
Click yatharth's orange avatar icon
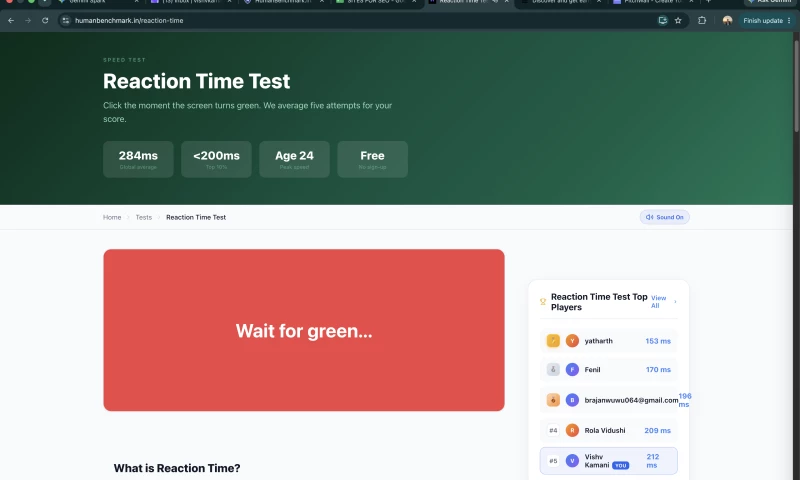click(x=572, y=341)
